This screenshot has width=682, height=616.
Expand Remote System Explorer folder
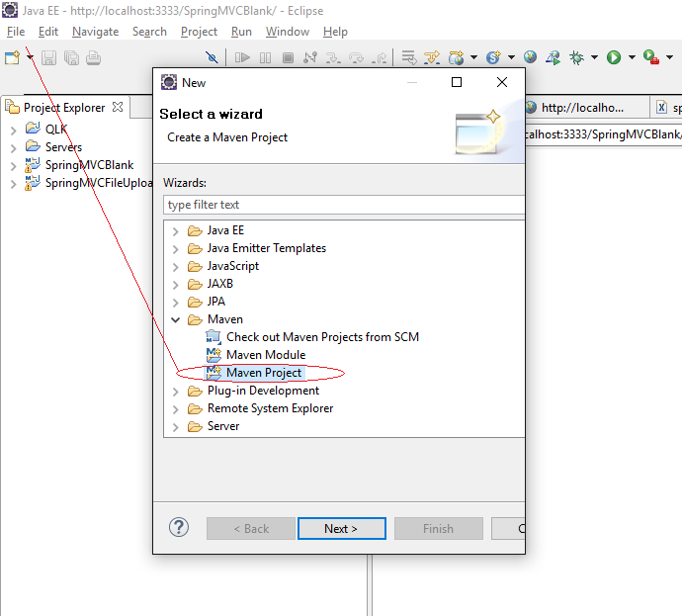[175, 409]
